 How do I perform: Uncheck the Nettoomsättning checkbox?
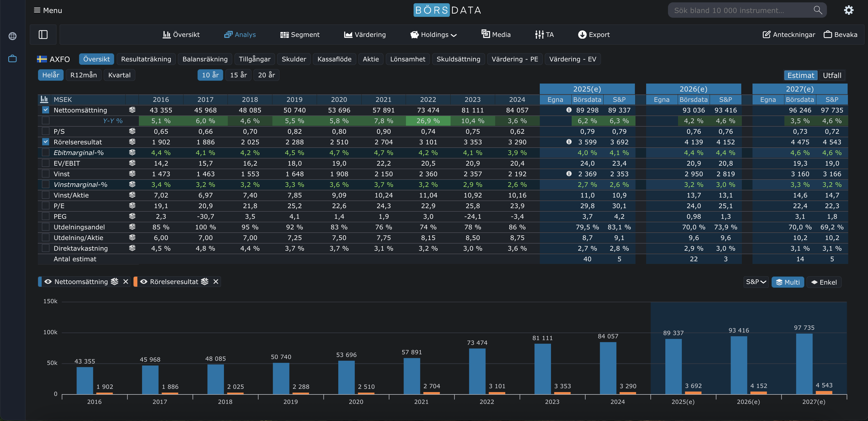(45, 110)
